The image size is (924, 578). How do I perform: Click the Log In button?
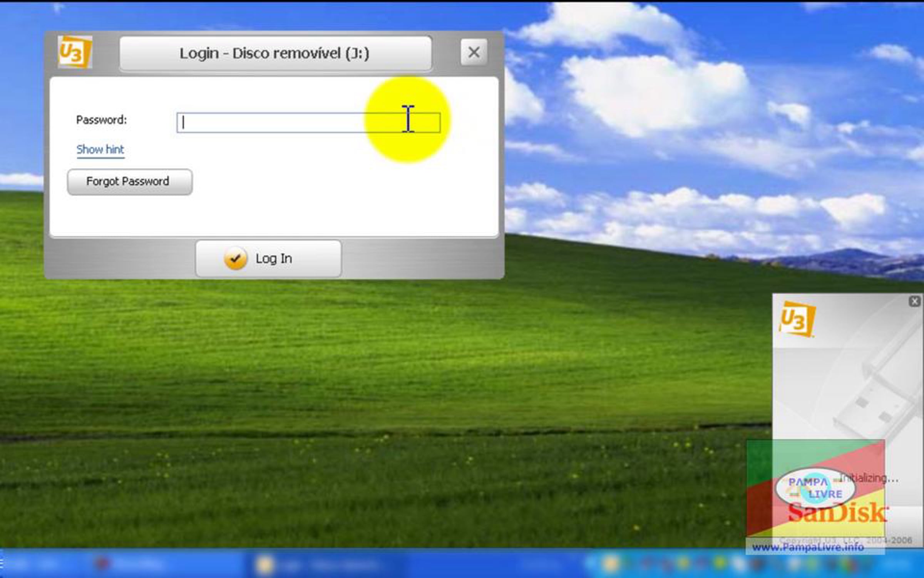268,259
